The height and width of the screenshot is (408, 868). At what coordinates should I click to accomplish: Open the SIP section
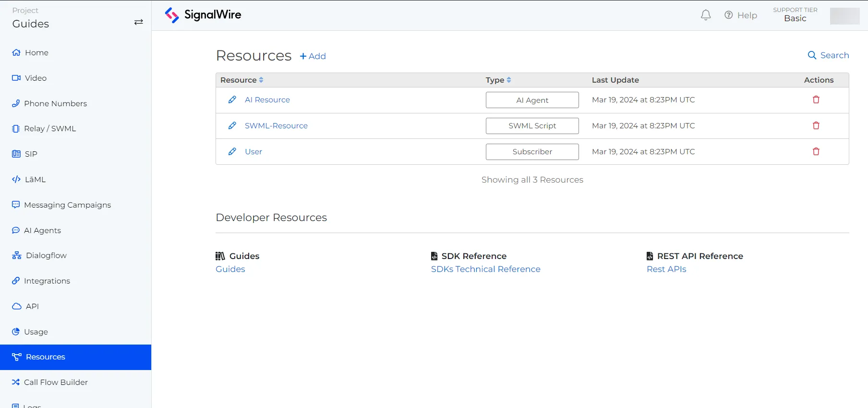[76, 154]
